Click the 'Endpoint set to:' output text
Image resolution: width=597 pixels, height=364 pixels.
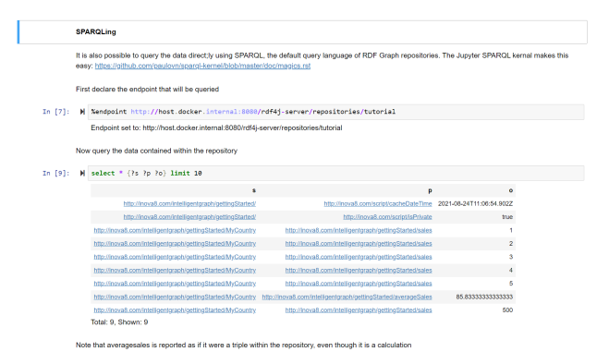click(x=216, y=127)
